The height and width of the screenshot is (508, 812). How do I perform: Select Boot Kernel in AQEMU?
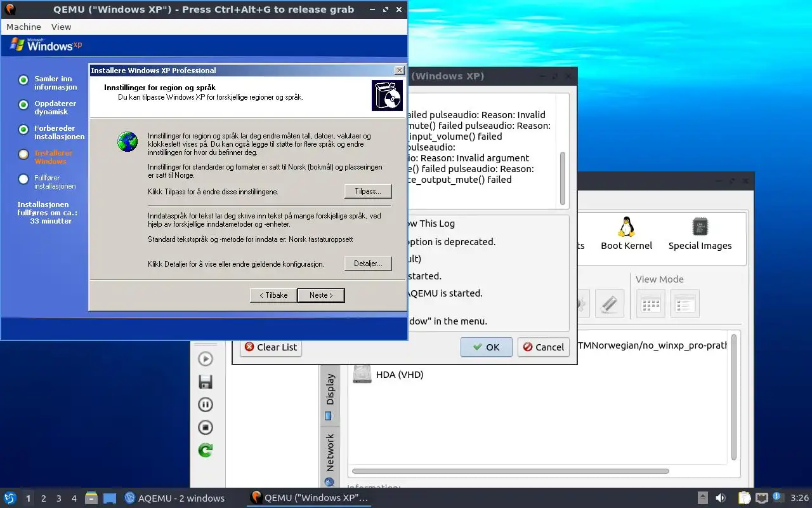pyautogui.click(x=627, y=234)
